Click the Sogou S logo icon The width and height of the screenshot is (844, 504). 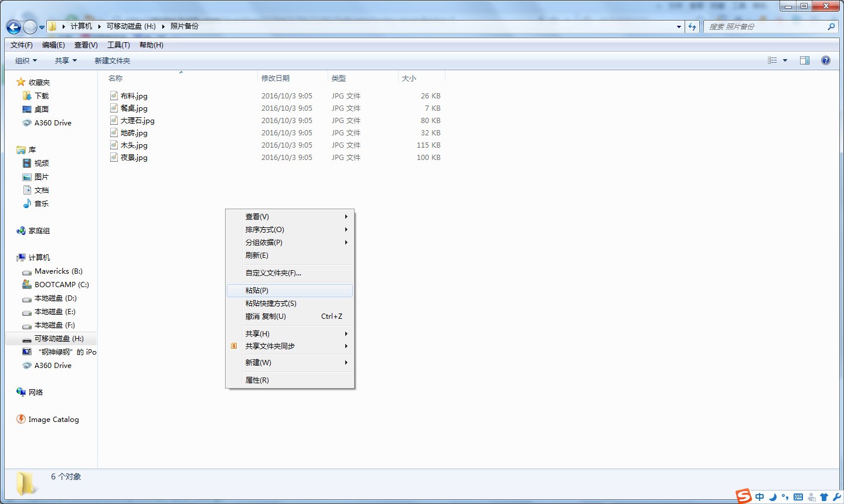pos(744,496)
